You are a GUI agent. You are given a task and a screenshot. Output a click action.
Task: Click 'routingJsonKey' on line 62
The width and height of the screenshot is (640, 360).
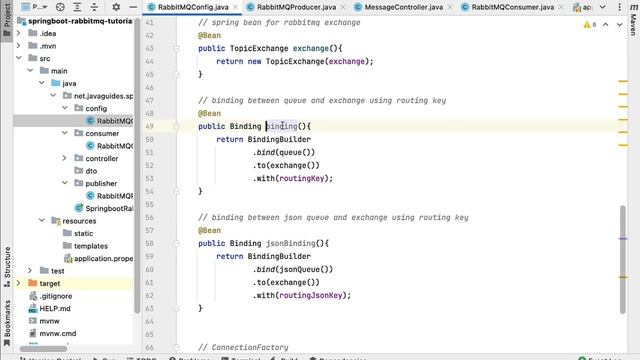(x=310, y=295)
